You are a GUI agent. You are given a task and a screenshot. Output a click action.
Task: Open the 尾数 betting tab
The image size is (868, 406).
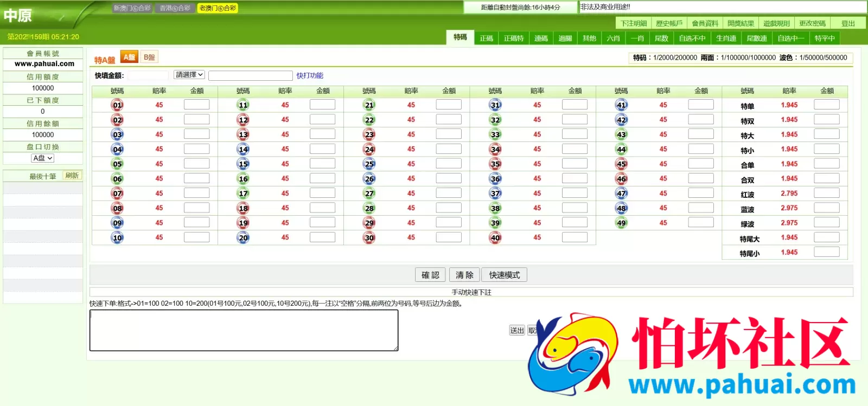(x=661, y=38)
